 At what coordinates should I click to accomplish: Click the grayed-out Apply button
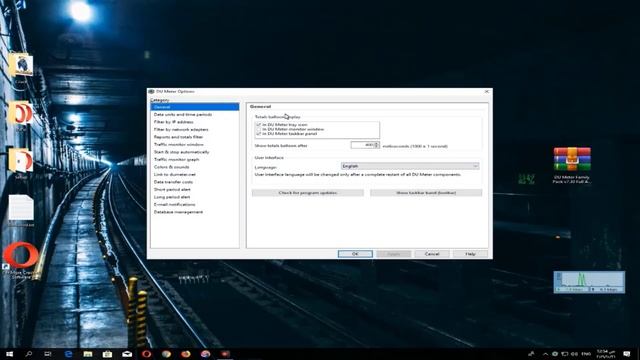(x=393, y=254)
